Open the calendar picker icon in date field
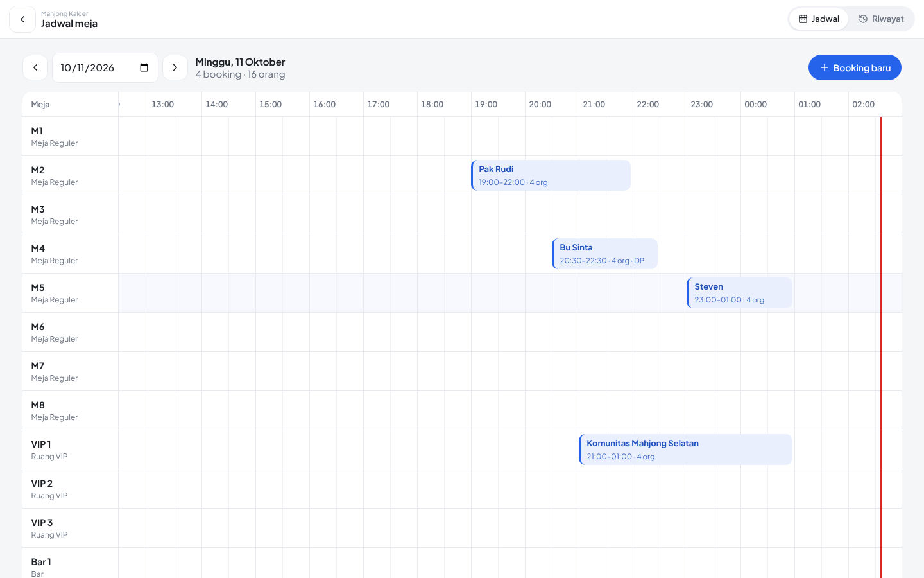 point(144,67)
